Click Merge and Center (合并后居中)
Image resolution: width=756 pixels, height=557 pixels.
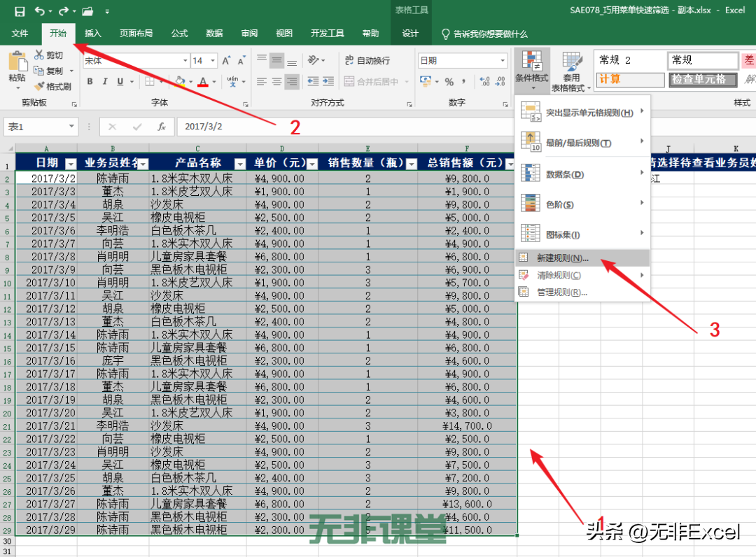pyautogui.click(x=371, y=81)
